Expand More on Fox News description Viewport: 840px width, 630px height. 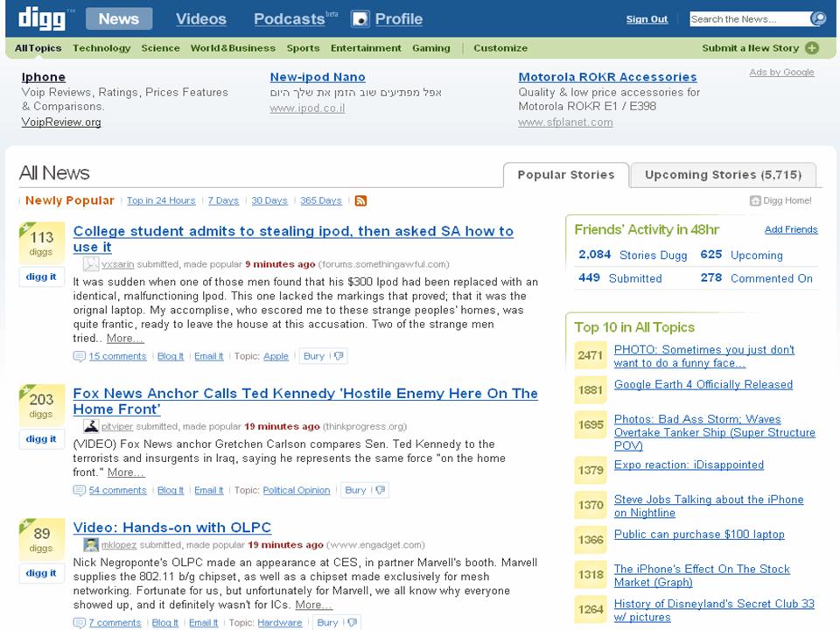coord(126,472)
